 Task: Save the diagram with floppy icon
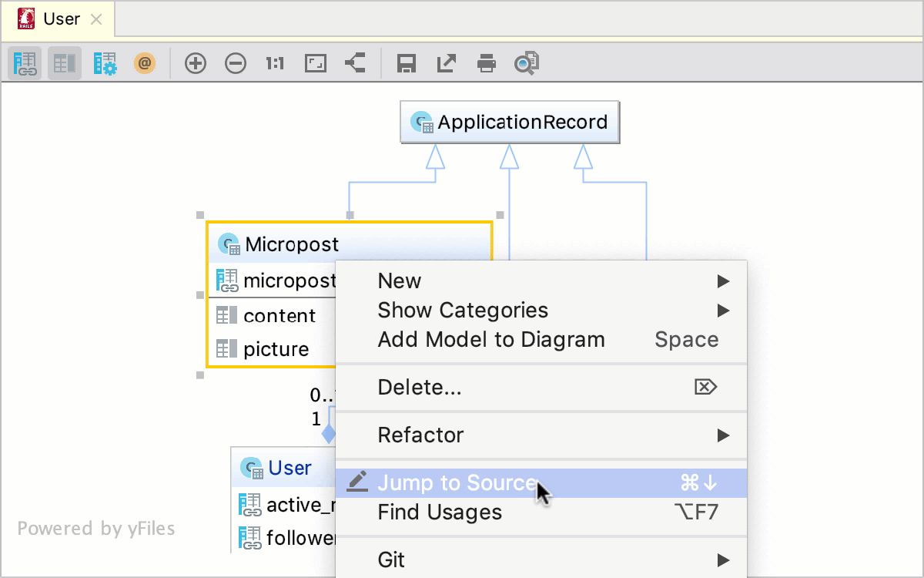407,63
